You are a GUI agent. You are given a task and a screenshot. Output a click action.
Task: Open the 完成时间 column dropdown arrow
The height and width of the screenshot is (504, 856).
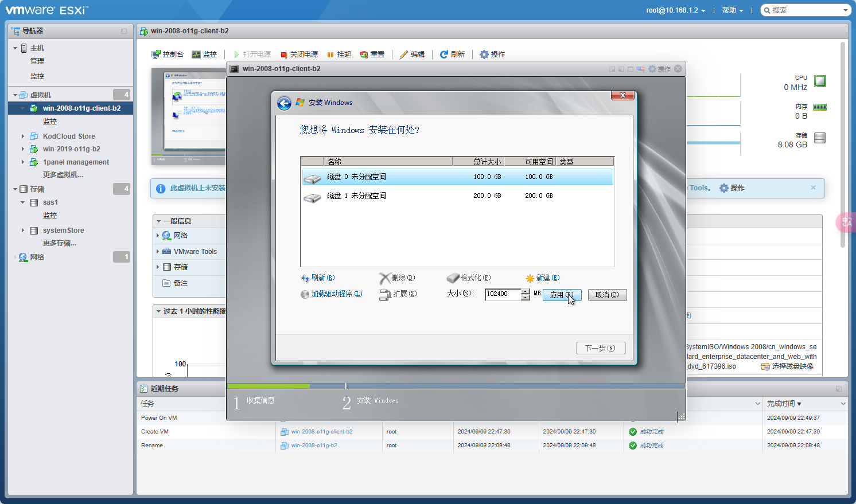pos(843,404)
